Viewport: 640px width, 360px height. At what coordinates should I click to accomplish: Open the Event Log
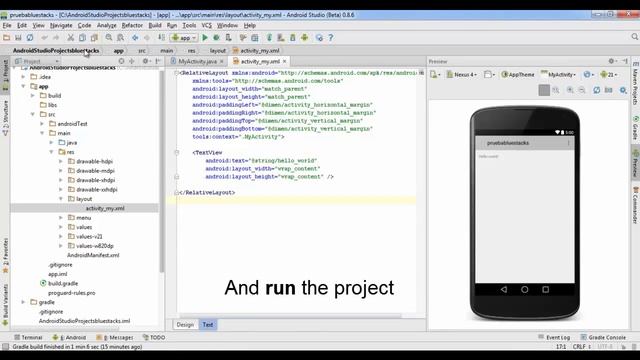[554, 338]
